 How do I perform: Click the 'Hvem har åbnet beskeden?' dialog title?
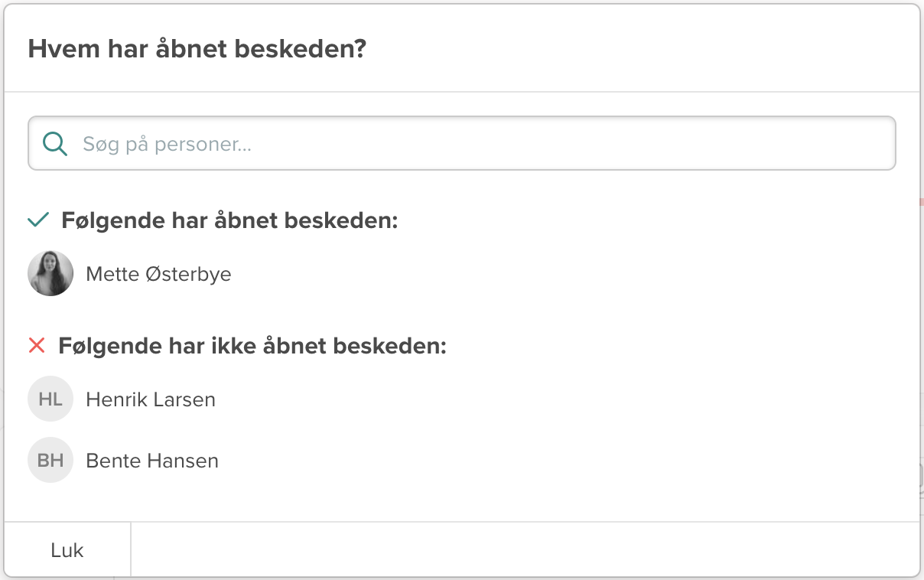(197, 50)
